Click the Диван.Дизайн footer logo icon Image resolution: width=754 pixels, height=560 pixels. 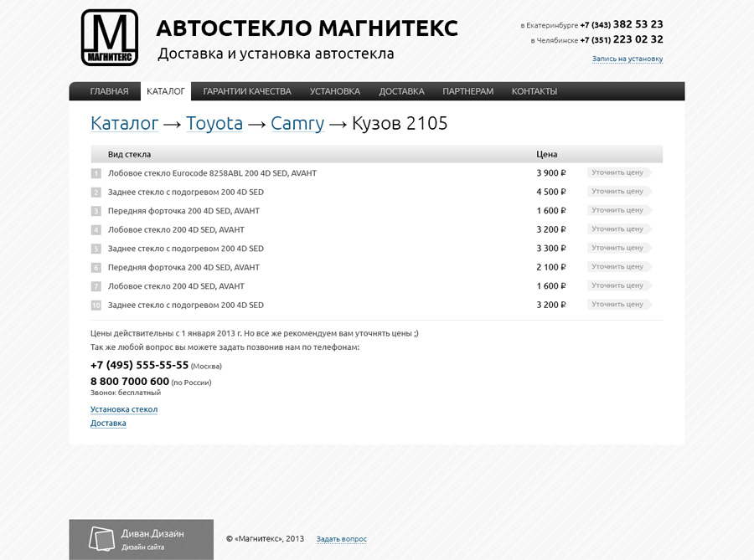tap(101, 539)
